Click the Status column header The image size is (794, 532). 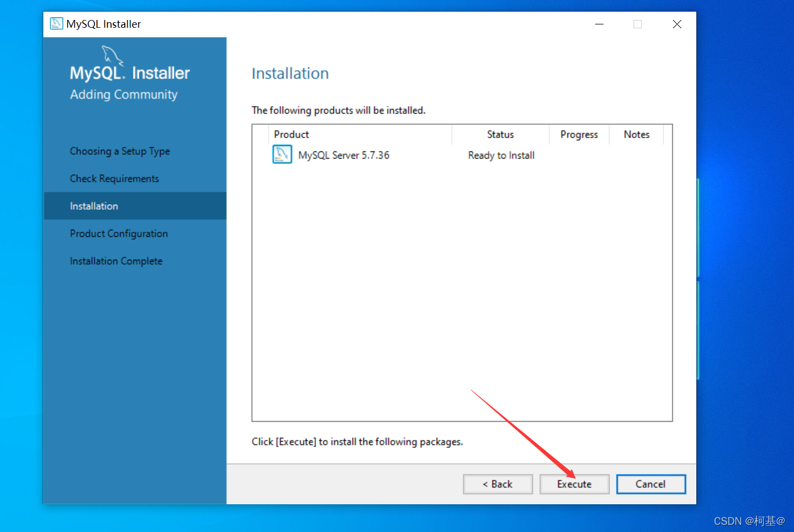coord(500,134)
